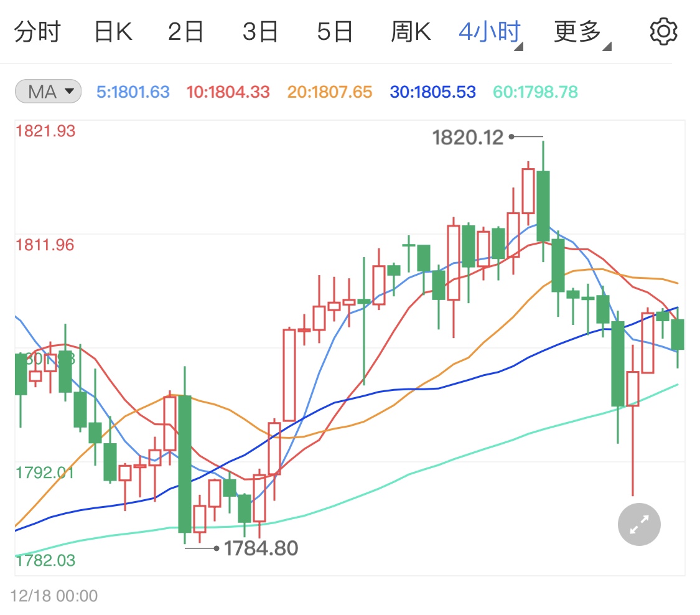Switch to the 周K tab
Screen dimensions: 700x615
pos(411,32)
